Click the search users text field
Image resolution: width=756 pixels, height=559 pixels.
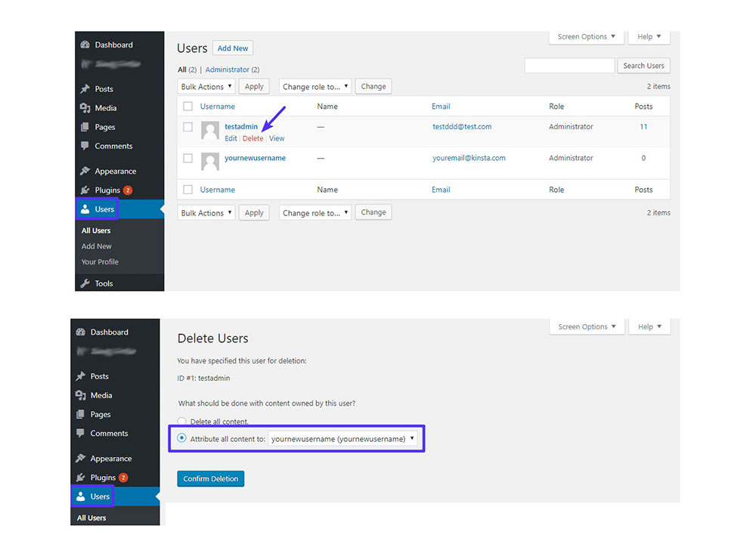569,66
